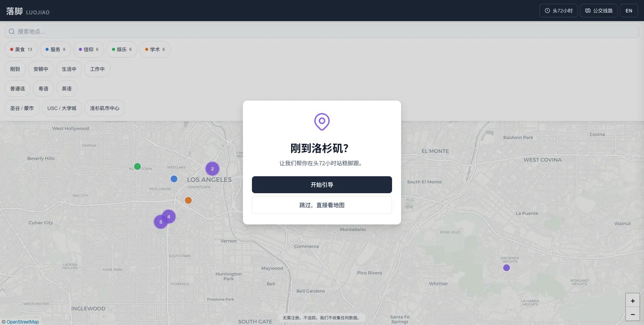Select the 刚到 stage filter
Image resolution: width=644 pixels, height=325 pixels.
(x=15, y=69)
